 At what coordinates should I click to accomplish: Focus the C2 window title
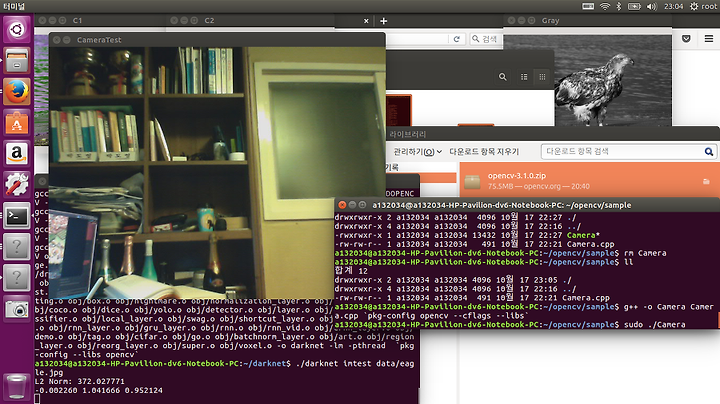(x=209, y=21)
